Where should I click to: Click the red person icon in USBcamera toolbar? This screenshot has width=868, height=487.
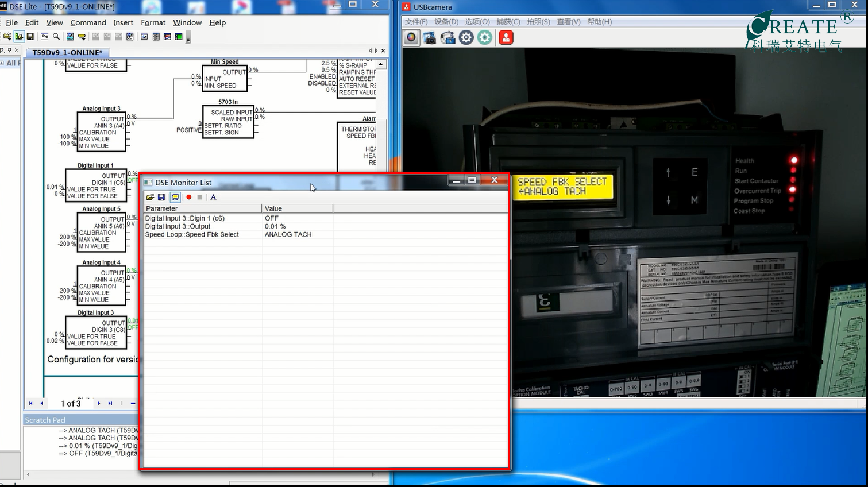pos(506,38)
